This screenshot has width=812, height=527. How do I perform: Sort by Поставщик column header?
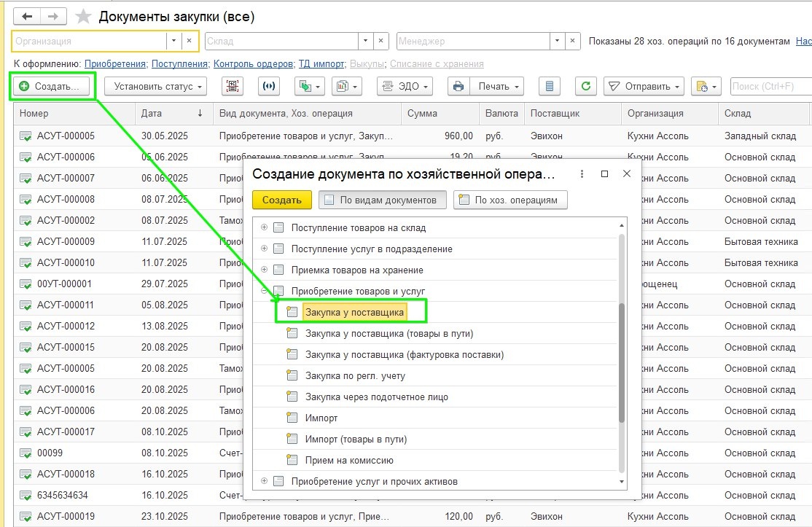(572, 113)
